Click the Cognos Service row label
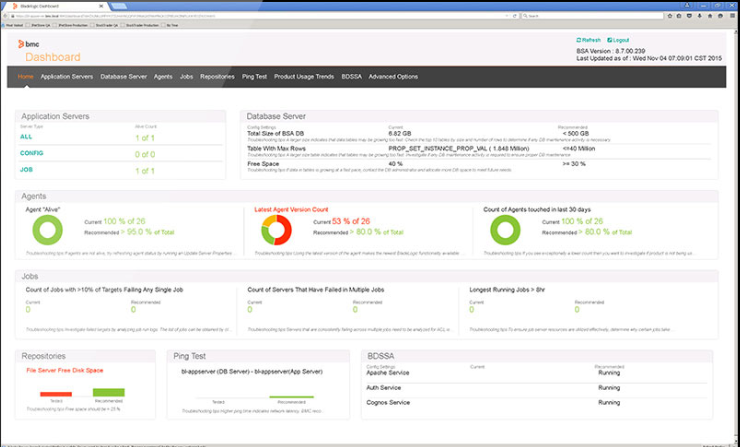 (x=388, y=403)
